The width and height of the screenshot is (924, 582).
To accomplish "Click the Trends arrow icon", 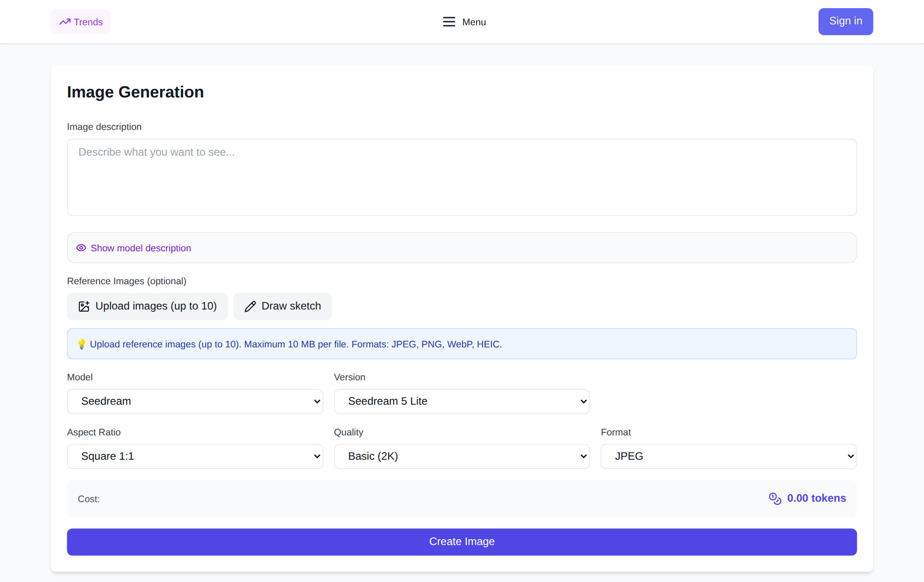I will [x=65, y=22].
